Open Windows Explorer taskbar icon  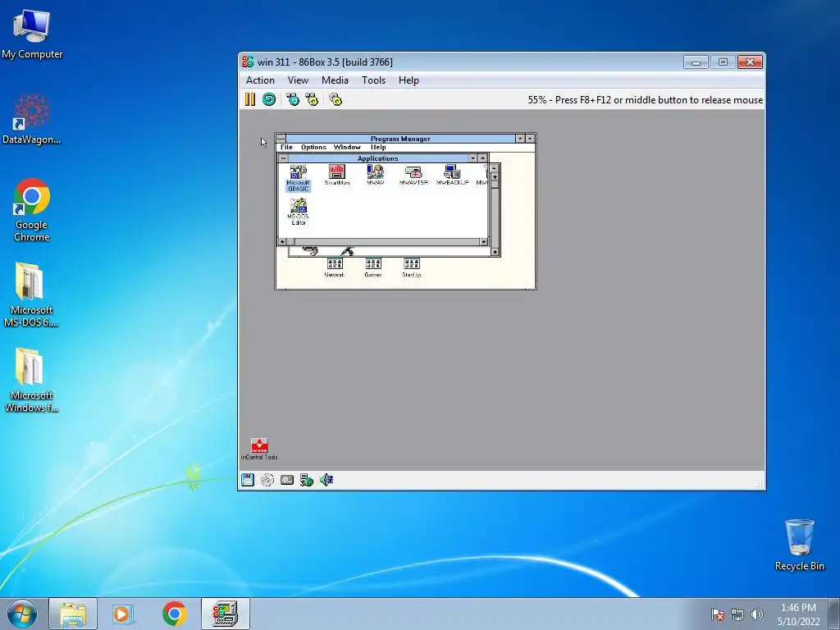[73, 614]
